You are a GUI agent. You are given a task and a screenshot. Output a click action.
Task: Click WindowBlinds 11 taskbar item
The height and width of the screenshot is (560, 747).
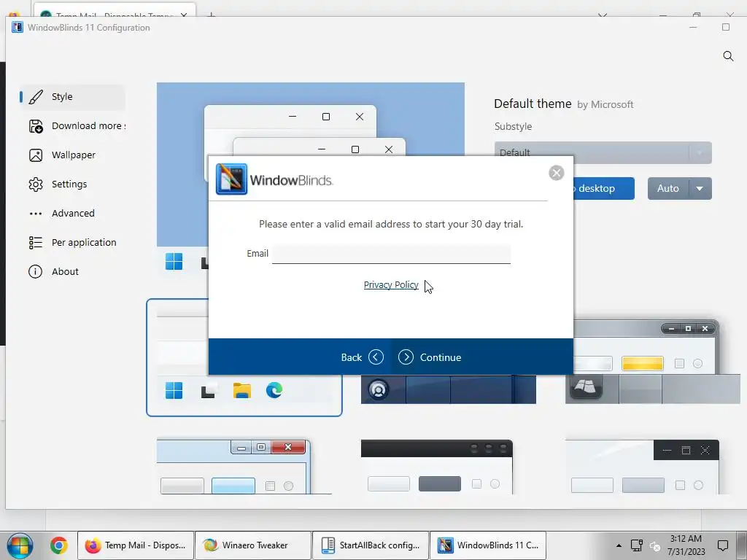tap(488, 545)
